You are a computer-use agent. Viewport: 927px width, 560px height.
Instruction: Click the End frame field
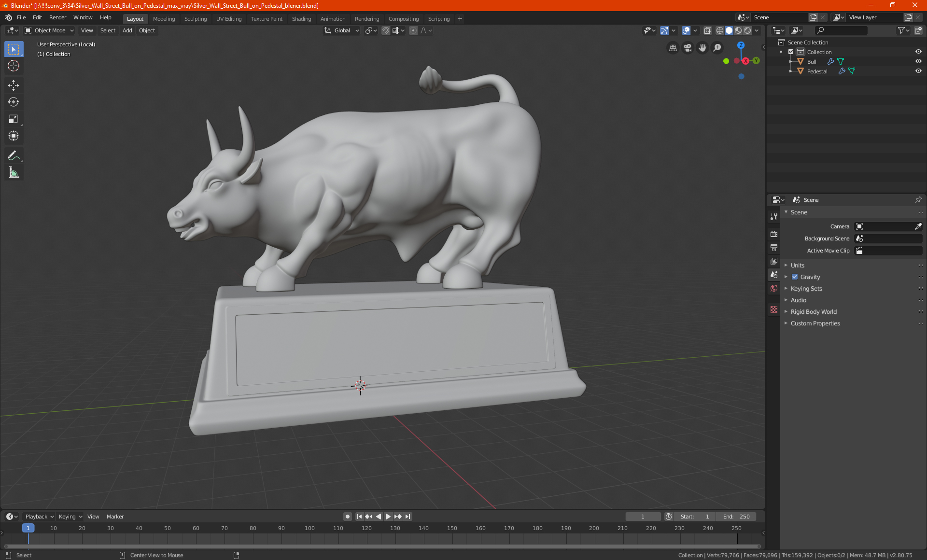coord(736,517)
